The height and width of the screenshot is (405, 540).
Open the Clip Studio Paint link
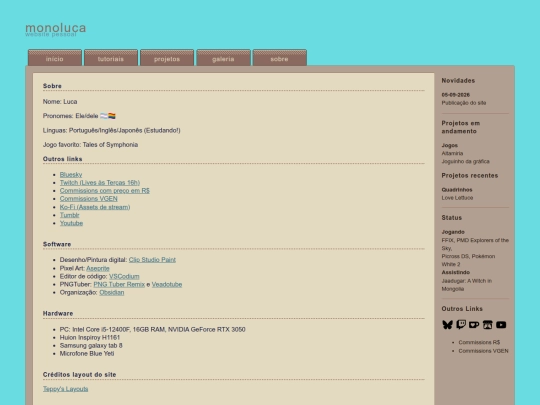(x=152, y=260)
